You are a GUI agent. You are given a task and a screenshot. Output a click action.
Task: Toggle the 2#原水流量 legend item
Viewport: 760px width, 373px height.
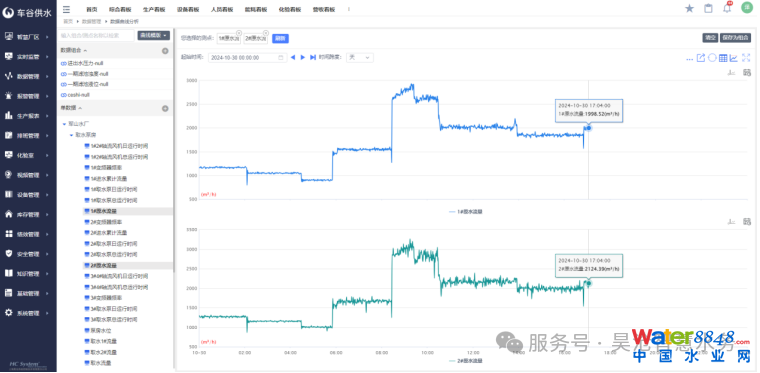tap(466, 361)
